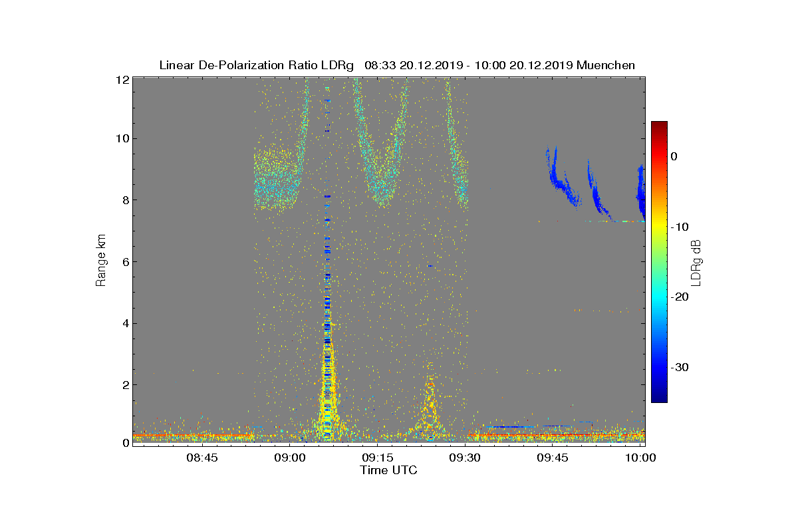Click the 10 km range tick label
The width and height of the screenshot is (798, 532).
point(122,139)
